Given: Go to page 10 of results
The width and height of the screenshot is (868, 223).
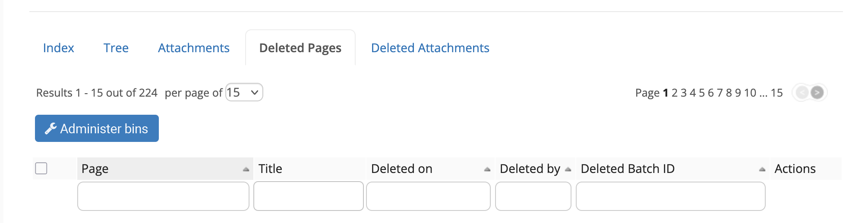Looking at the screenshot, I should (750, 93).
